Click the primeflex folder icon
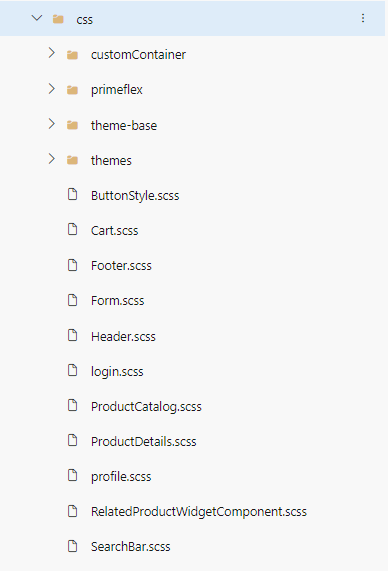The image size is (388, 571). [x=72, y=90]
